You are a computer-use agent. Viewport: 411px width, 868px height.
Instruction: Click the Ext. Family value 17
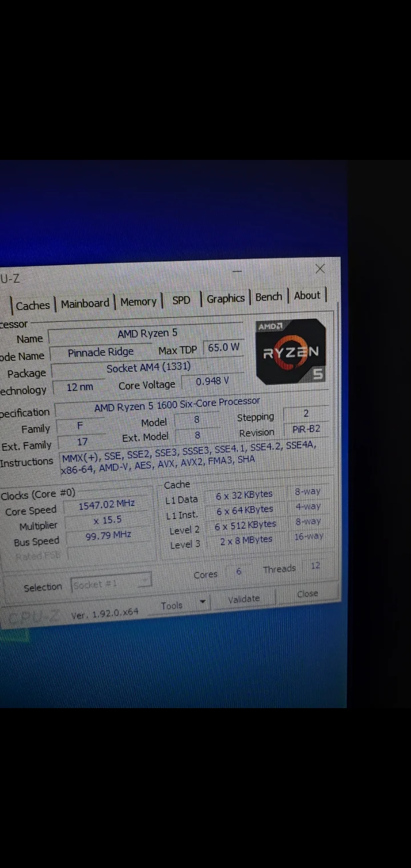tap(82, 442)
